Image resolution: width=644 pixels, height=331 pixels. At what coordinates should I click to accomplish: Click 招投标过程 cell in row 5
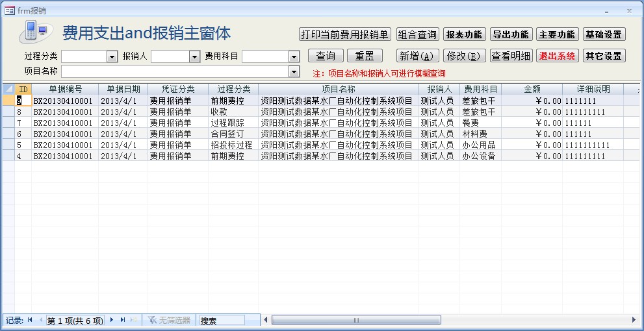[234, 145]
